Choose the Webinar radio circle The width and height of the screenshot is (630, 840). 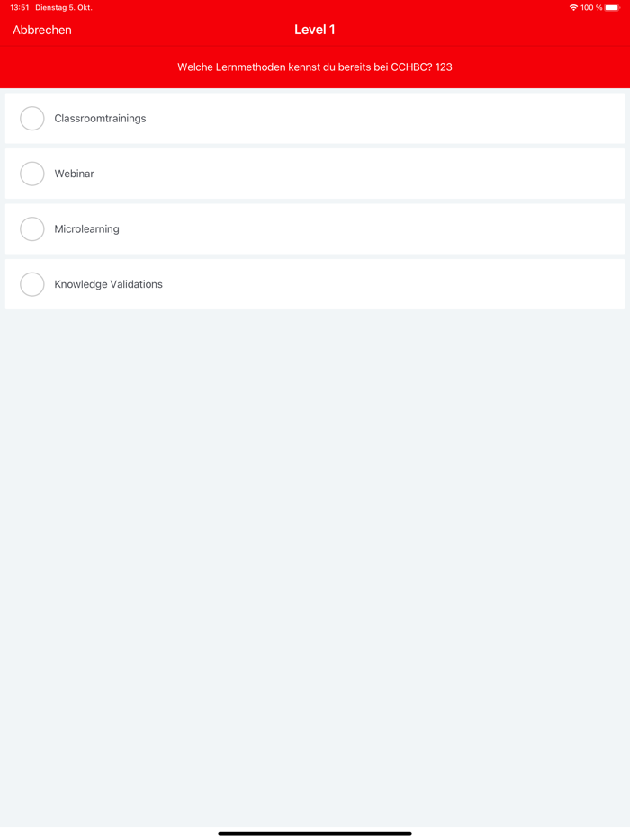(32, 174)
